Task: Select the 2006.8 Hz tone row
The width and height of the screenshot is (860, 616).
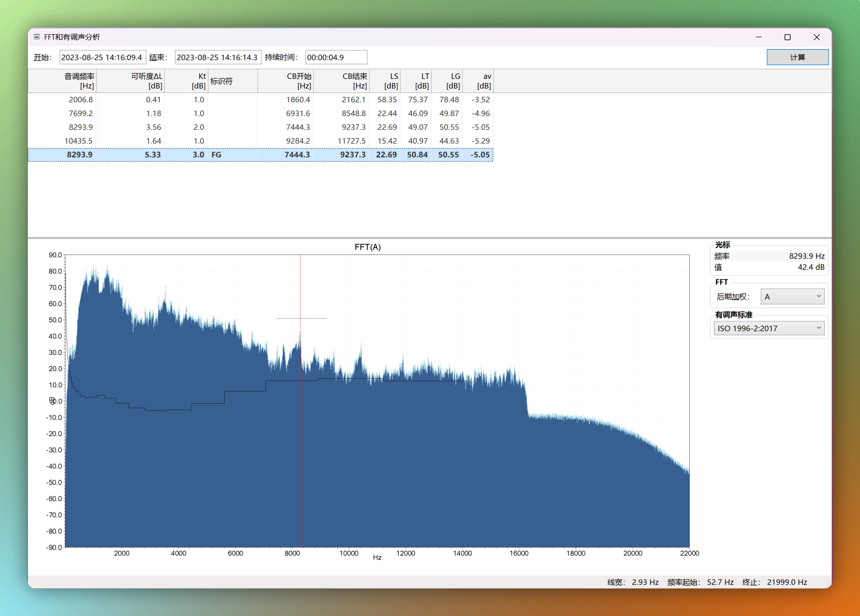Action: [x=80, y=100]
